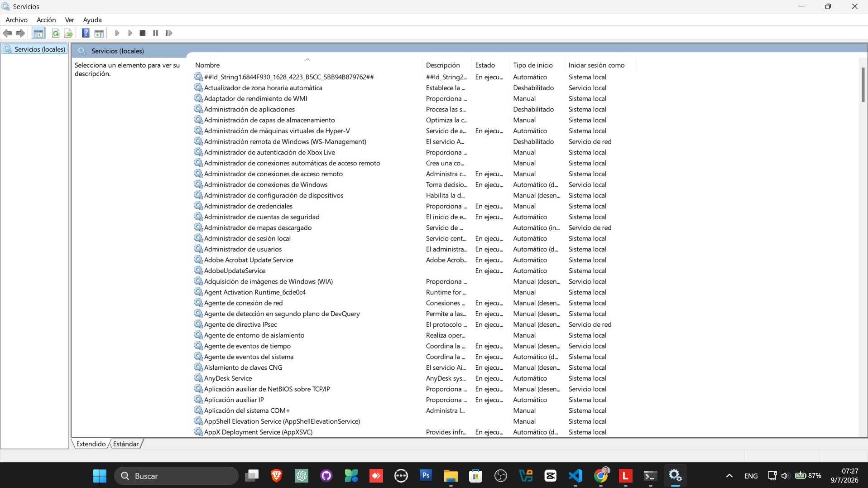Screen dimensions: 868x488
Task: Click the second Start service arrow
Action: click(130, 33)
